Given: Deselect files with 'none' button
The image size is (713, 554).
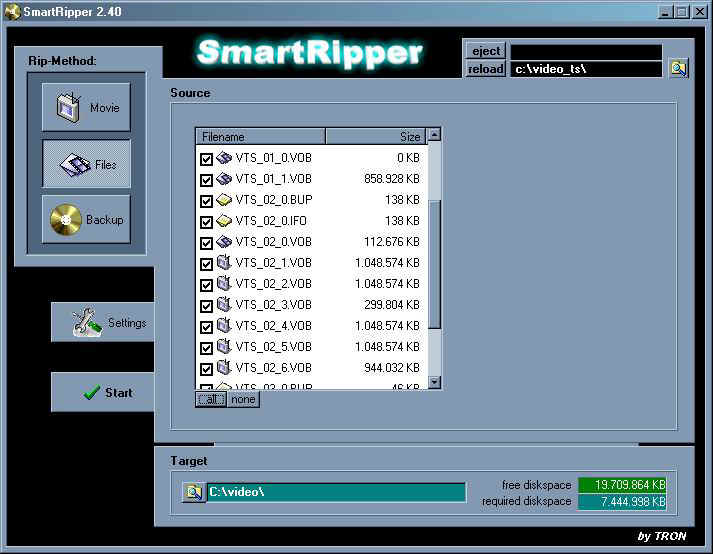Looking at the screenshot, I should coord(243,399).
